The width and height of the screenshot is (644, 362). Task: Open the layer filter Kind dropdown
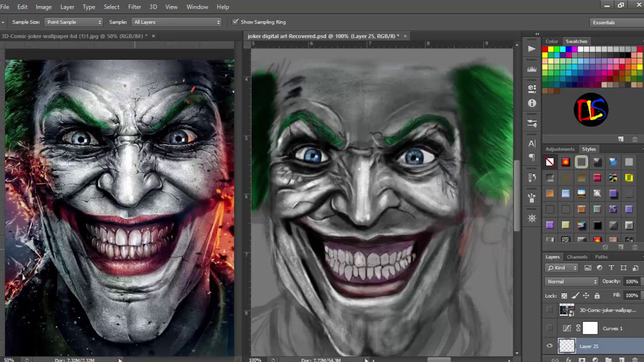pyautogui.click(x=561, y=268)
